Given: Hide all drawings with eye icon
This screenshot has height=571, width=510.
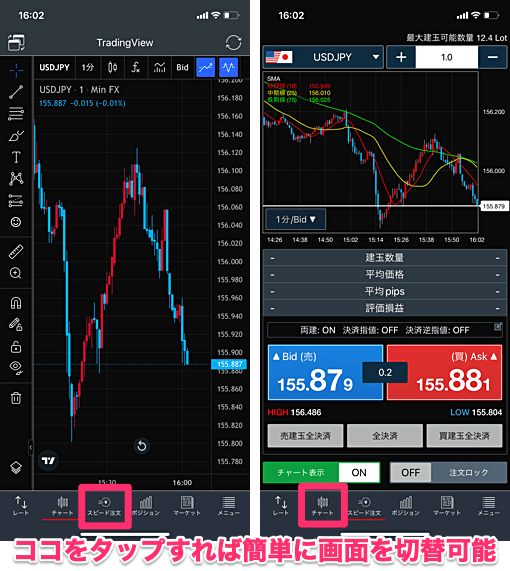Looking at the screenshot, I should (x=16, y=368).
